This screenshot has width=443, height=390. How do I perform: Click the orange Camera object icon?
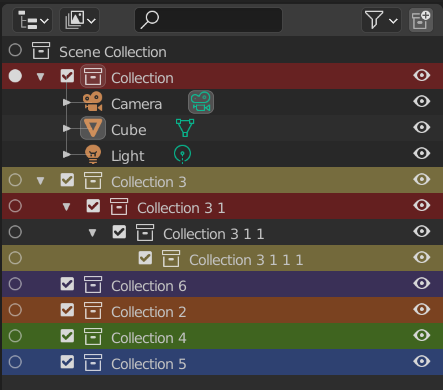[93, 102]
